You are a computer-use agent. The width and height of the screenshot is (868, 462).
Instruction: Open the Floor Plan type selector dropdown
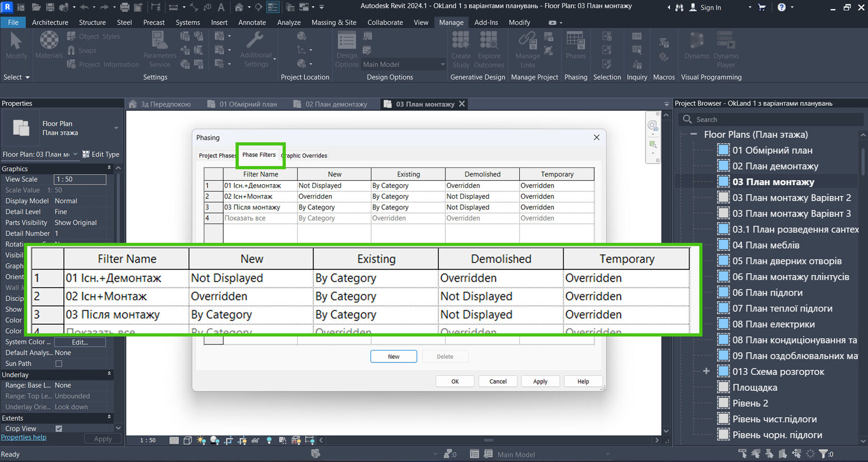[x=116, y=128]
